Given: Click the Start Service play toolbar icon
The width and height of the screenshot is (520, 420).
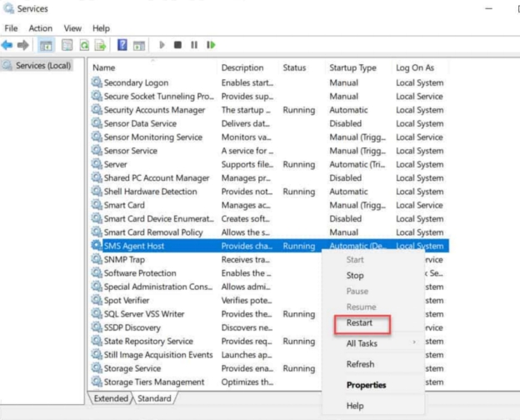Looking at the screenshot, I should pos(162,44).
